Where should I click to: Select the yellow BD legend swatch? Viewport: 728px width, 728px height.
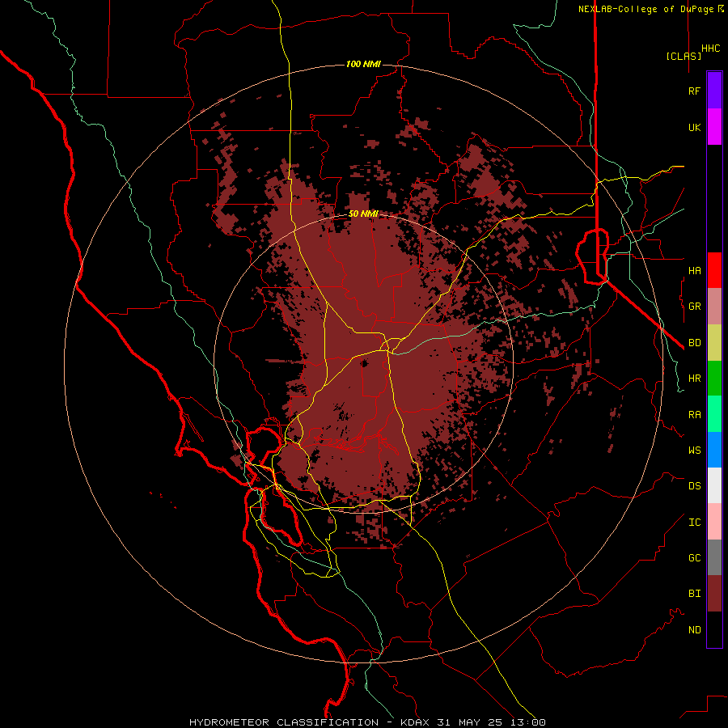(x=714, y=343)
